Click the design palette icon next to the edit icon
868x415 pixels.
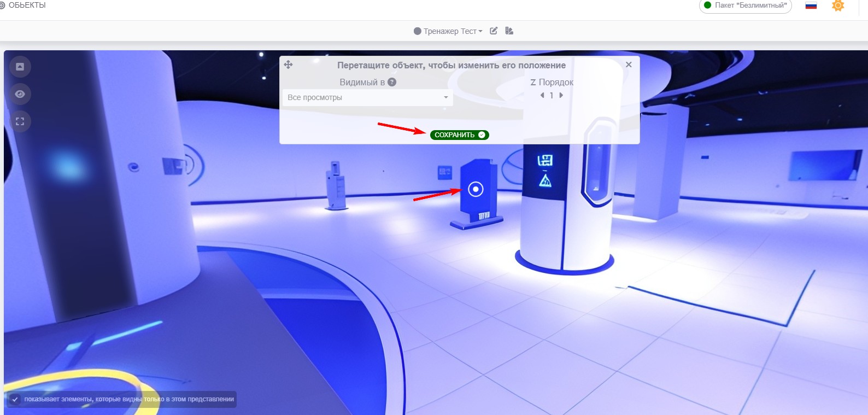(x=509, y=31)
